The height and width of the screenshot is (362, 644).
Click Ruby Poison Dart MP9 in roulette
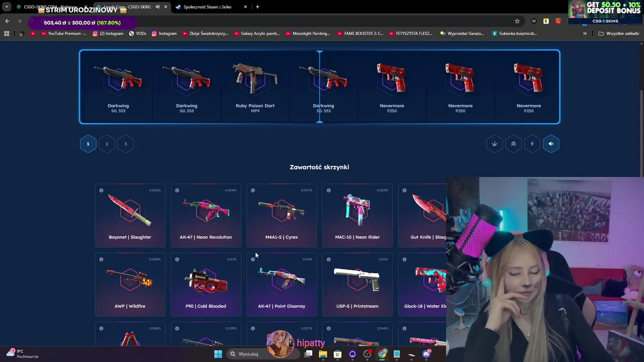[x=255, y=86]
